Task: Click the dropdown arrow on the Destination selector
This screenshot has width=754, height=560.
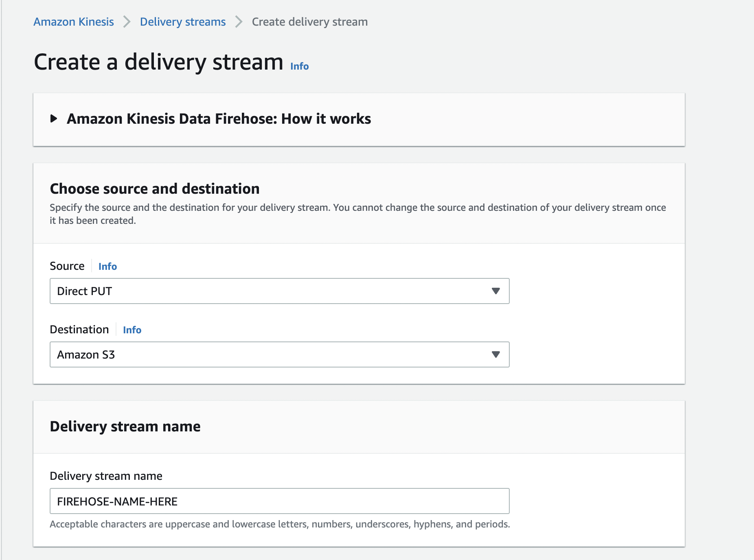Action: 495,354
